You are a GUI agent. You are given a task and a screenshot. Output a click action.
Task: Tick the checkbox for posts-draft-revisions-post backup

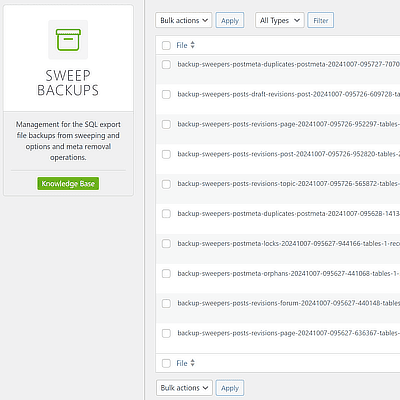(x=166, y=94)
